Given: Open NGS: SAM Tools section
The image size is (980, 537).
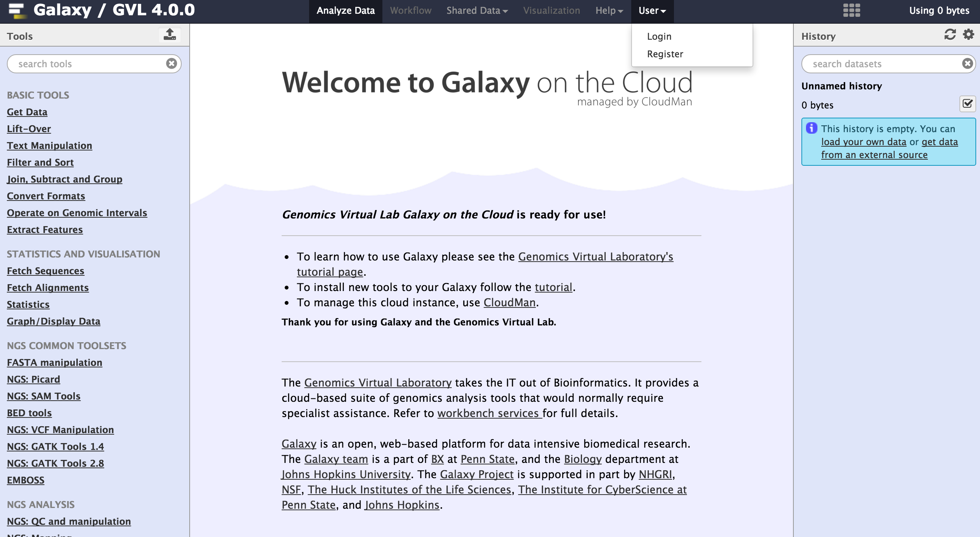Looking at the screenshot, I should pos(44,396).
